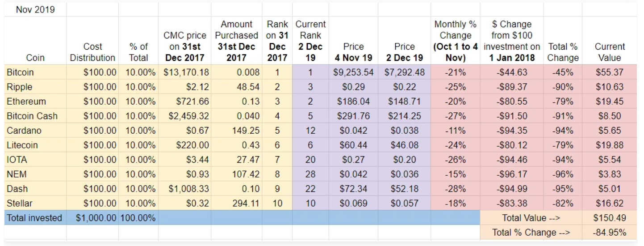Click Cardano's current rank 12 cell
This screenshot has height=246, width=644.
[310, 131]
